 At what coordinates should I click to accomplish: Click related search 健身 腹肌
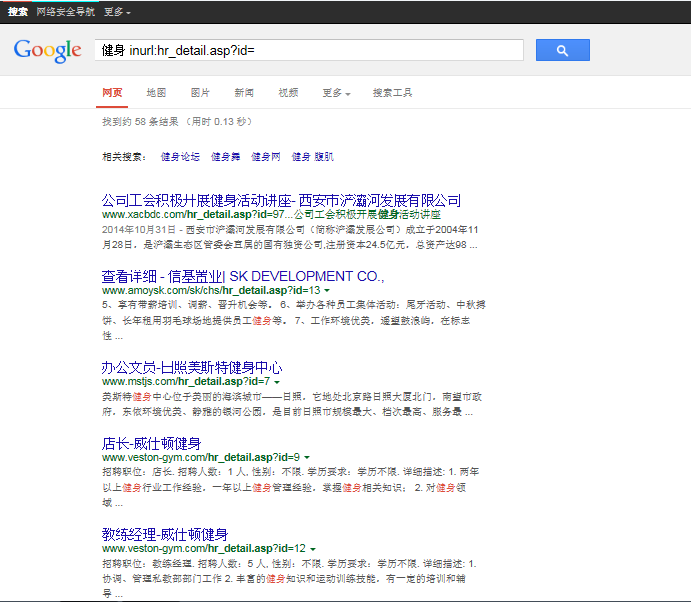point(312,156)
